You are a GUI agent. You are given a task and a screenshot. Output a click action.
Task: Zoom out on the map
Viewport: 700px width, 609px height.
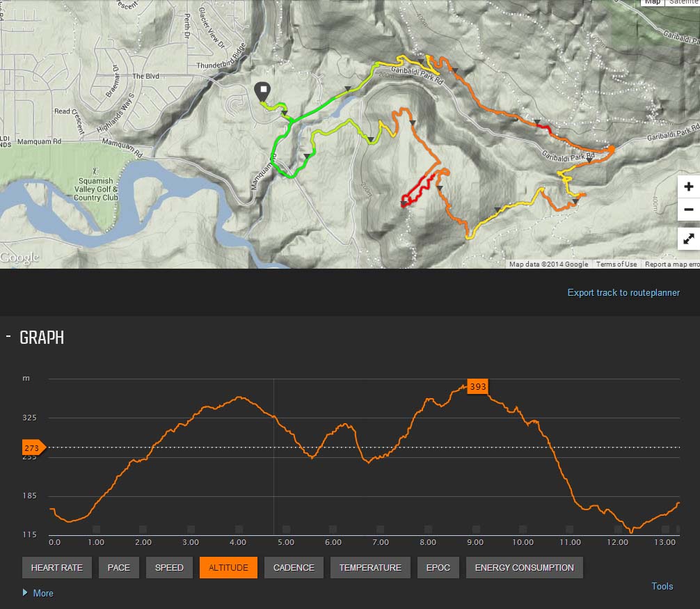coord(688,209)
